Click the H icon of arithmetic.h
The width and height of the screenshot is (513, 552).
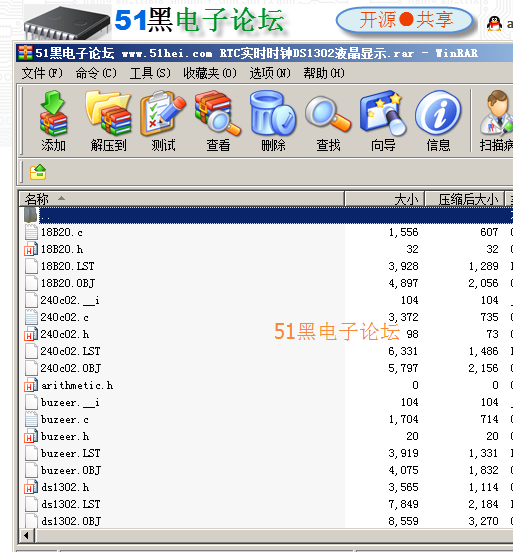(x=31, y=385)
